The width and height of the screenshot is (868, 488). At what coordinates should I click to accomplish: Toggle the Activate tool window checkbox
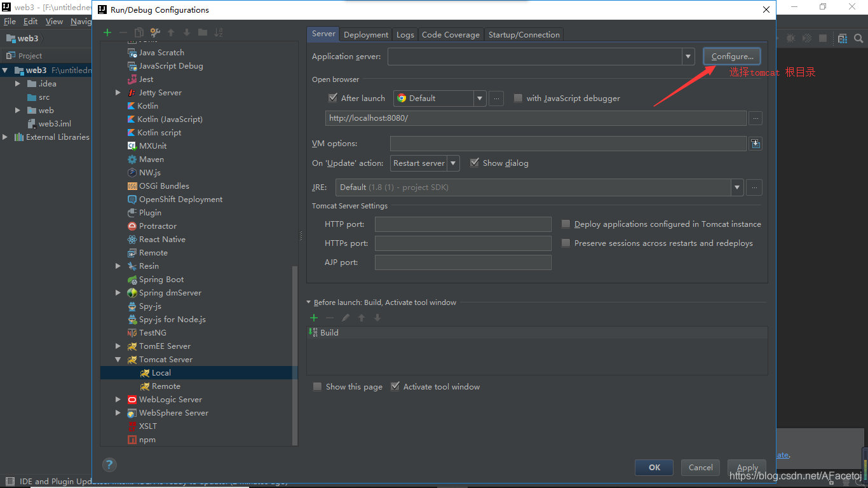click(x=395, y=386)
